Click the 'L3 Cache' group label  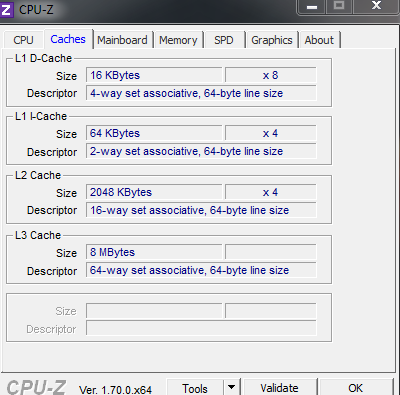(x=38, y=235)
